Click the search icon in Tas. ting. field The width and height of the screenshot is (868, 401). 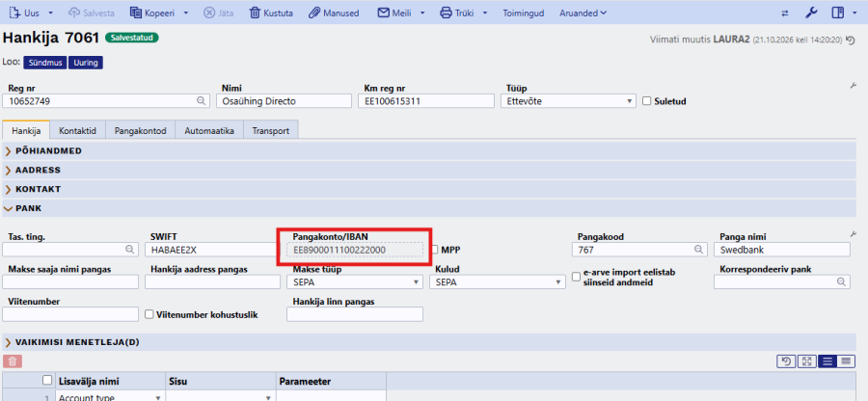click(x=130, y=250)
